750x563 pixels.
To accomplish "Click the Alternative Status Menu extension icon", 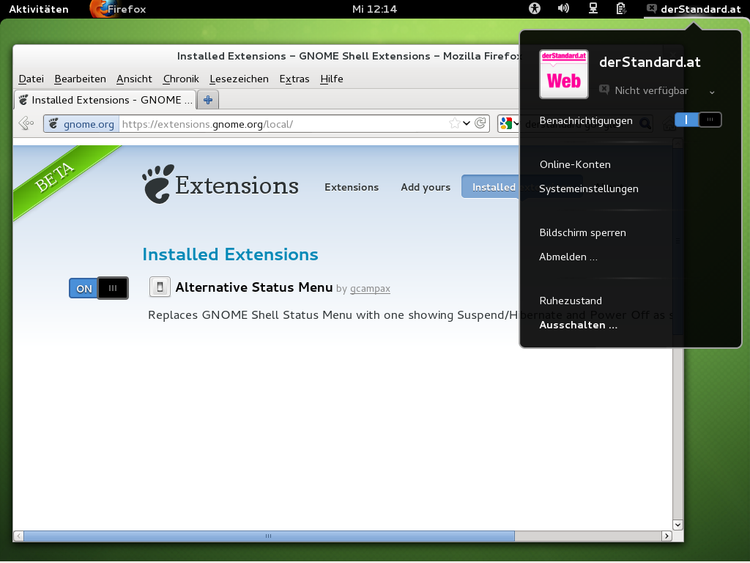I will (x=159, y=288).
